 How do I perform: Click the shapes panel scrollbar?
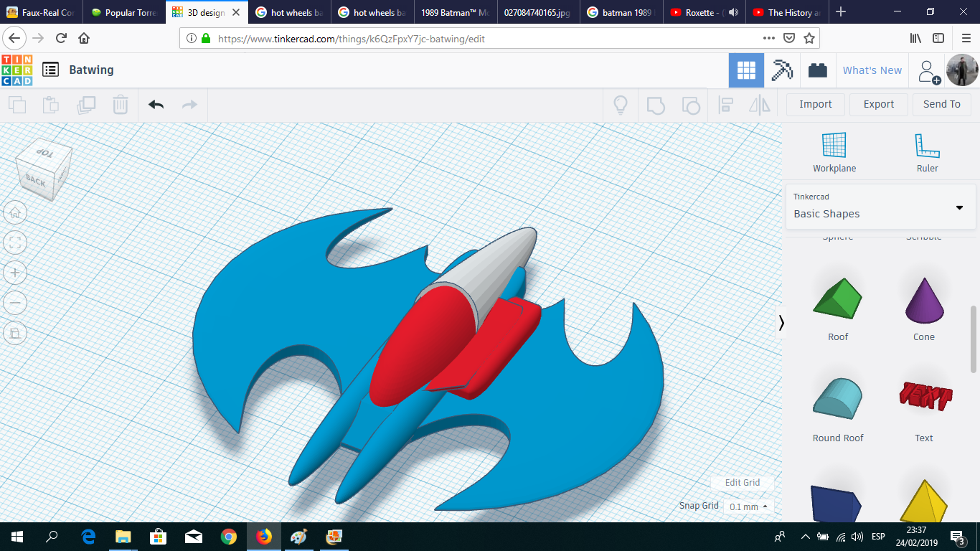974,339
